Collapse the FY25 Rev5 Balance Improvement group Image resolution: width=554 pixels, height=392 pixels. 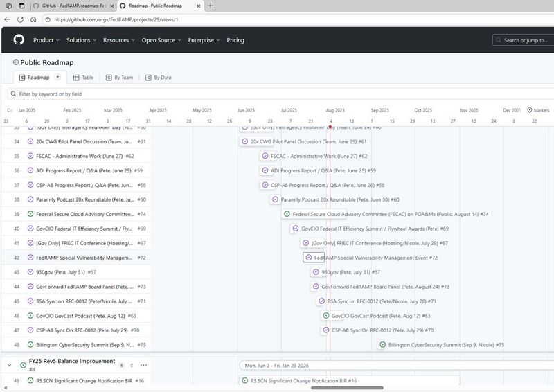coord(10,365)
